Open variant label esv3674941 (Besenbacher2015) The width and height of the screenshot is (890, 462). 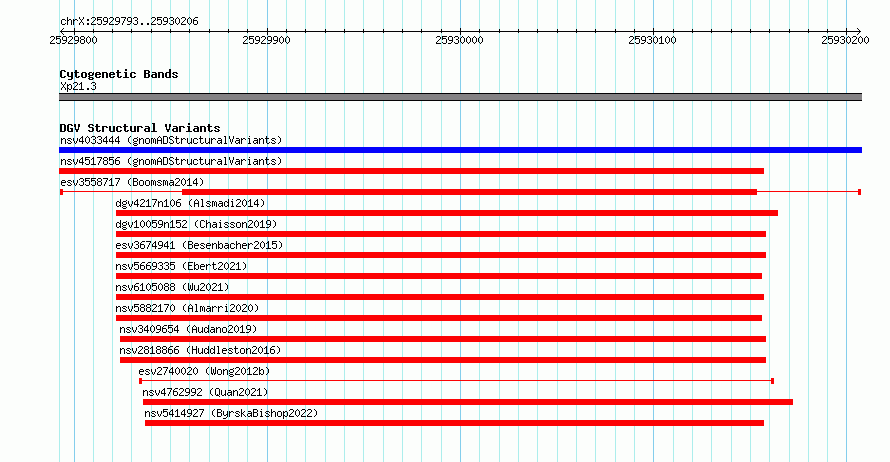click(x=199, y=245)
